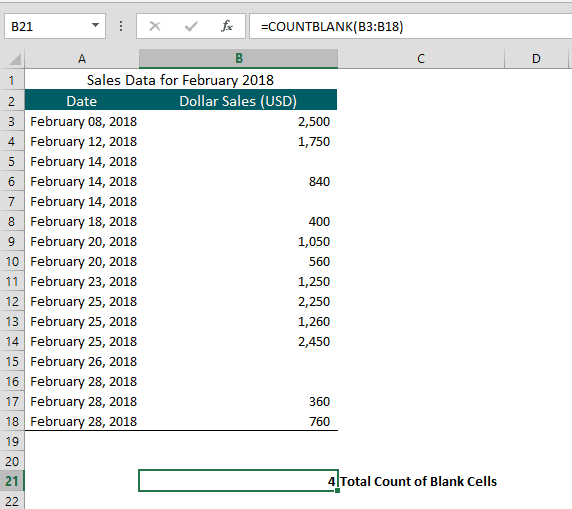The width and height of the screenshot is (572, 509).
Task: Click sales value 360
Action: click(x=319, y=401)
